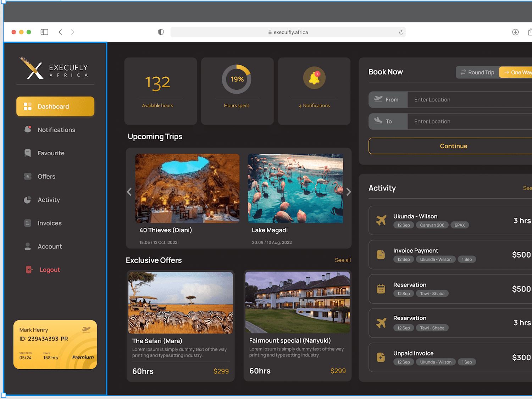Image resolution: width=532 pixels, height=399 pixels.
Task: Toggle the browser sidebar panel icon
Action: [x=44, y=32]
